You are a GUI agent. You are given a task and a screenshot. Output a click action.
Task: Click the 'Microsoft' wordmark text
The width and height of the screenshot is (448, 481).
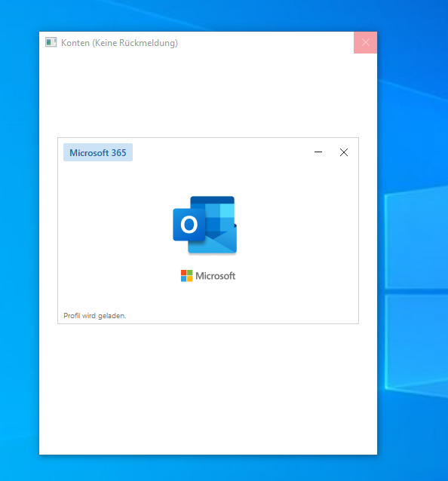216,276
